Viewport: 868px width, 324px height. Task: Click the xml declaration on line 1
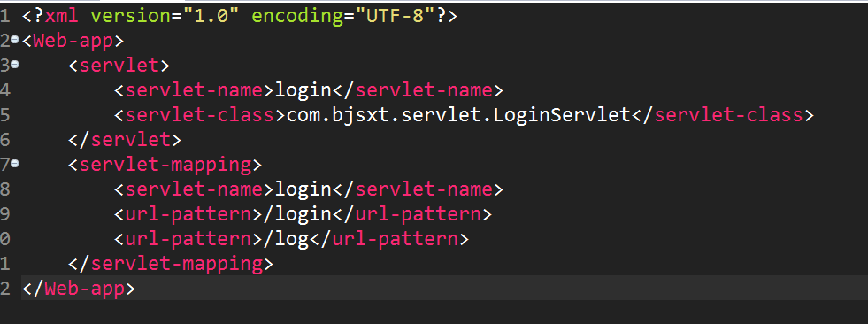(x=240, y=16)
